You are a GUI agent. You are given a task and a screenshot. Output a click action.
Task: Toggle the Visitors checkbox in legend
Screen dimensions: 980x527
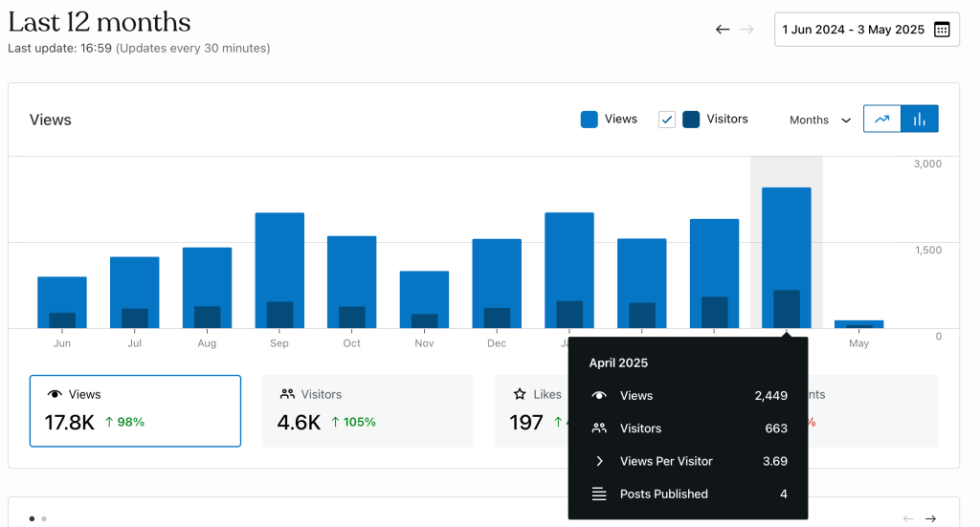click(x=667, y=120)
